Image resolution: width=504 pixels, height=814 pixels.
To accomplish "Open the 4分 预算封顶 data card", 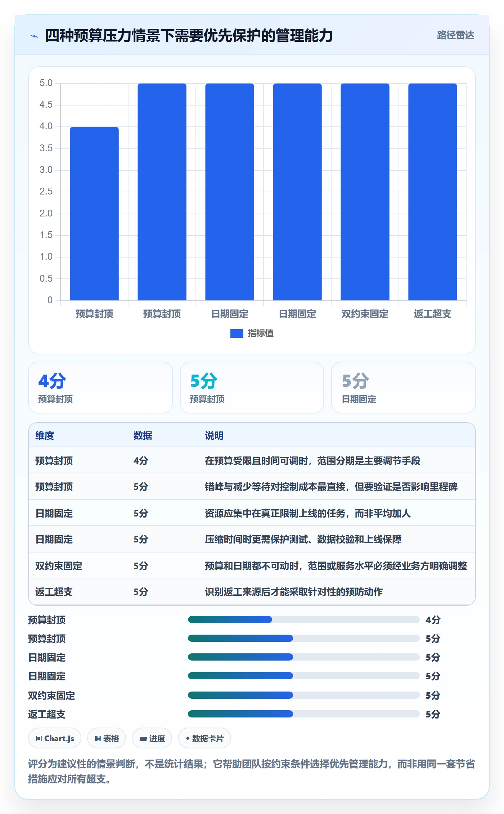I will point(100,388).
